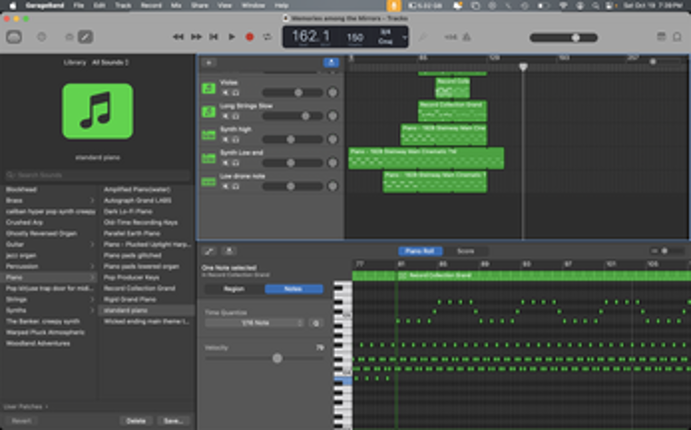
Task: Click the Q quantize button
Action: coord(316,323)
